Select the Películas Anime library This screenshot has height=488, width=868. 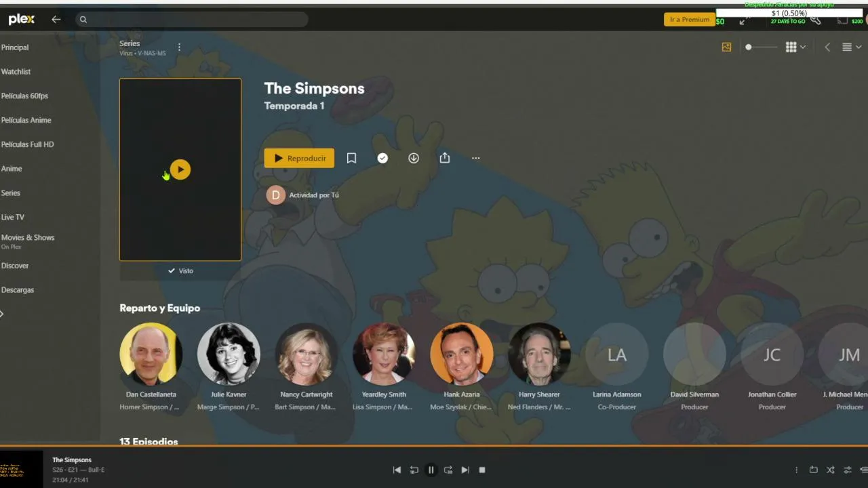pos(26,120)
